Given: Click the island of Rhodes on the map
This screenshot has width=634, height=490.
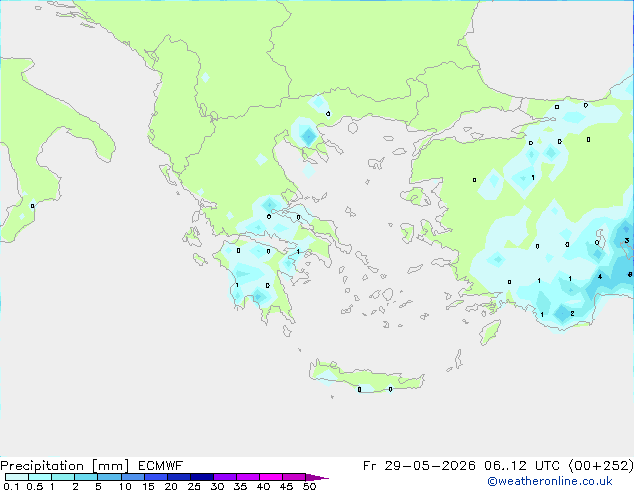Looking at the screenshot, I should click(x=490, y=332).
